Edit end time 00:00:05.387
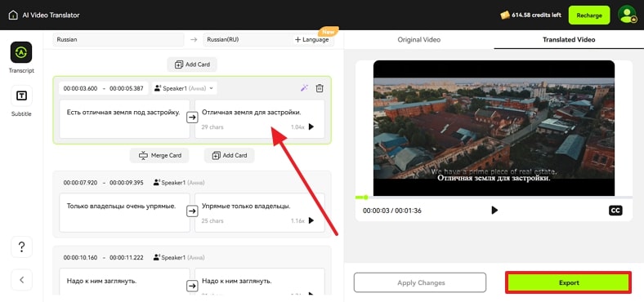Image resolution: width=644 pixels, height=302 pixels. (x=127, y=88)
